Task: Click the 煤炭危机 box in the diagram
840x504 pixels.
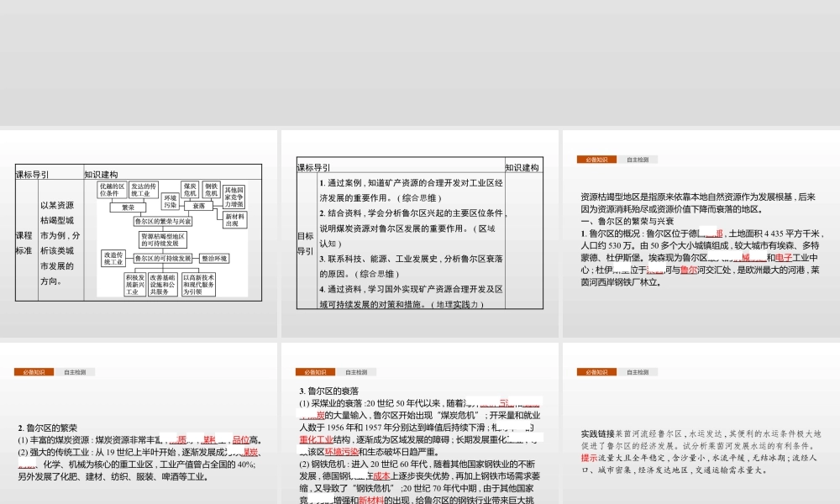Action: point(190,190)
